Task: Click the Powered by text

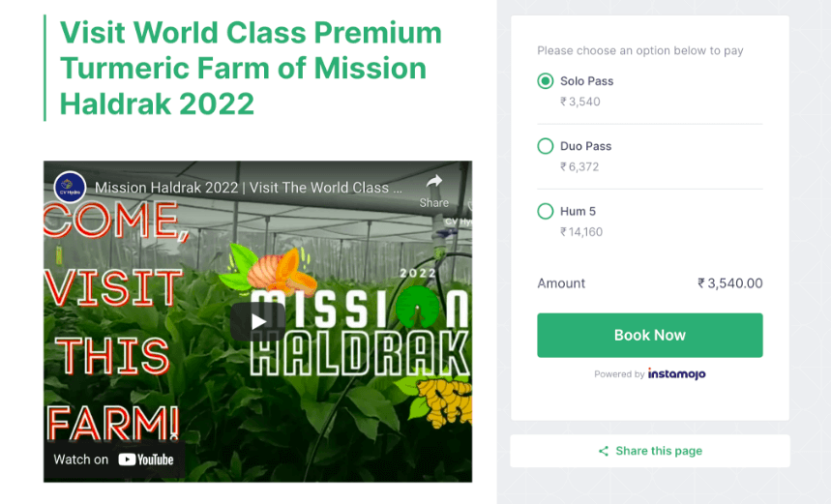Action: [619, 374]
